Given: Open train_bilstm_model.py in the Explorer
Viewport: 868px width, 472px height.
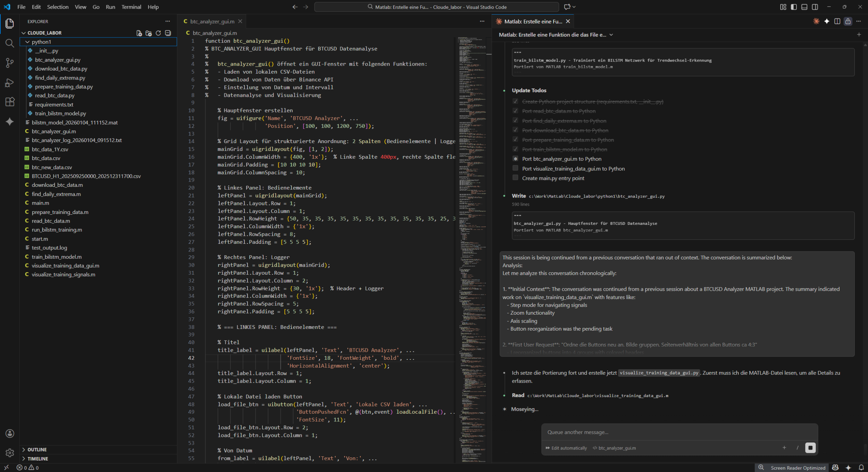Looking at the screenshot, I should tap(60, 113).
